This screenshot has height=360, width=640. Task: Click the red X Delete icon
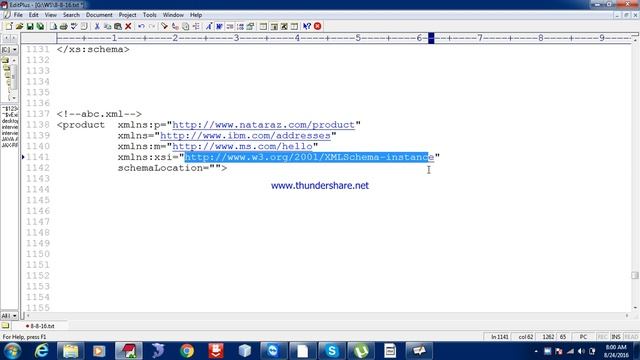click(x=128, y=27)
